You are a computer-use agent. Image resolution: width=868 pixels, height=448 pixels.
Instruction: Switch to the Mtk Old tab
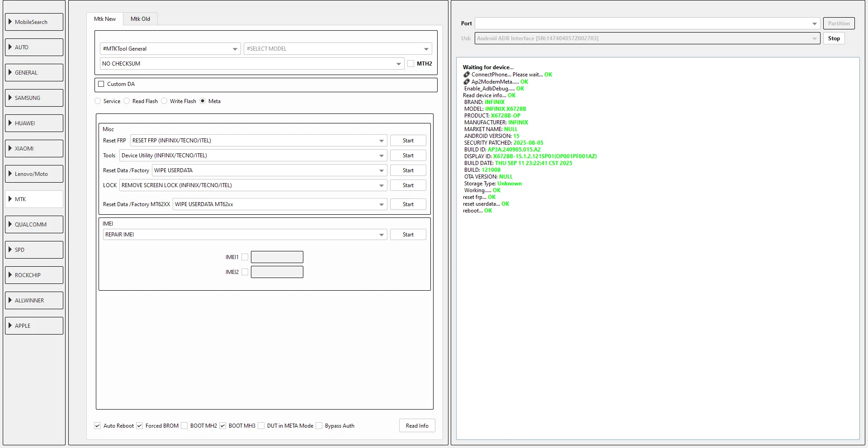click(140, 19)
